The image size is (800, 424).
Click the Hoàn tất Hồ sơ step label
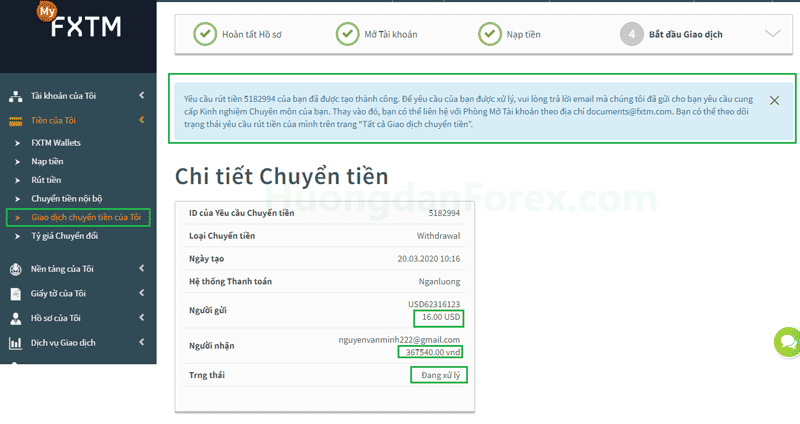click(252, 35)
